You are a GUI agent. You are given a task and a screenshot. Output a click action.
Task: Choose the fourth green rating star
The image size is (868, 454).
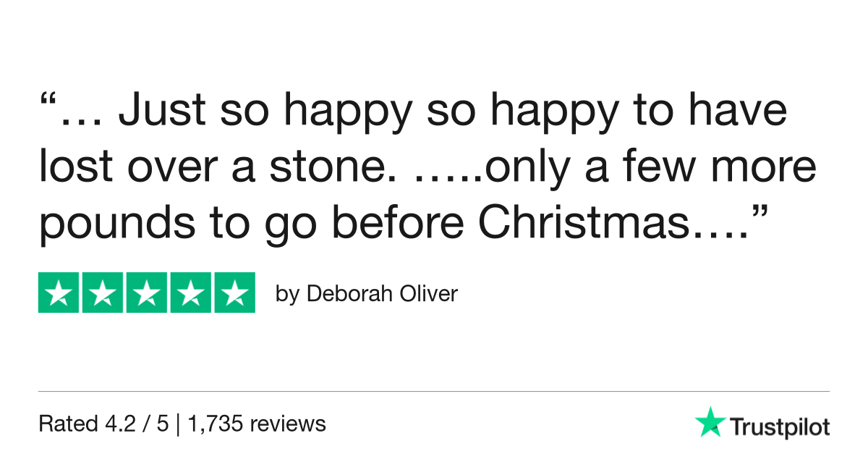pyautogui.click(x=190, y=293)
